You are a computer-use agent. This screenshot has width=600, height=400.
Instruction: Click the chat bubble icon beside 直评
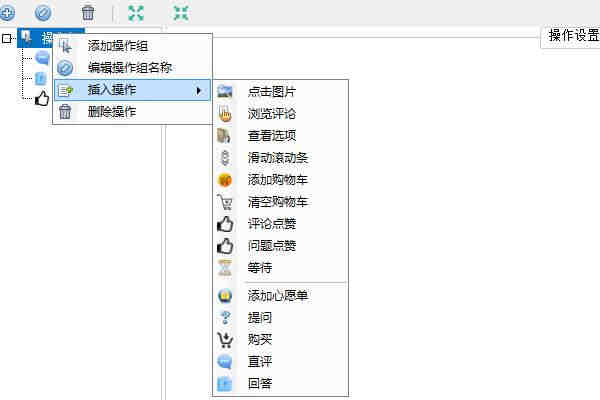225,362
